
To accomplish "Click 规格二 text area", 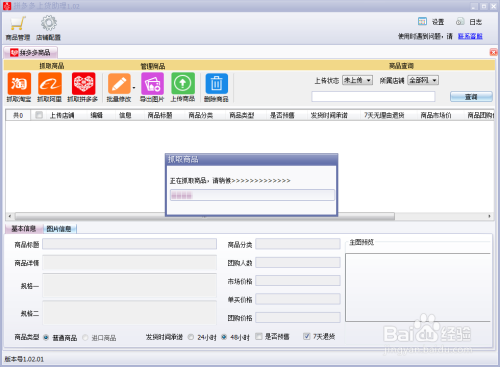I will [129, 313].
